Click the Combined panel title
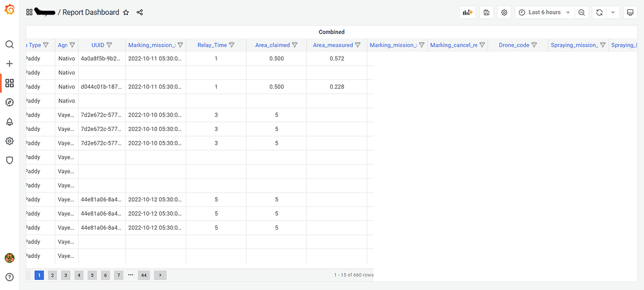644x290 pixels. pyautogui.click(x=331, y=31)
